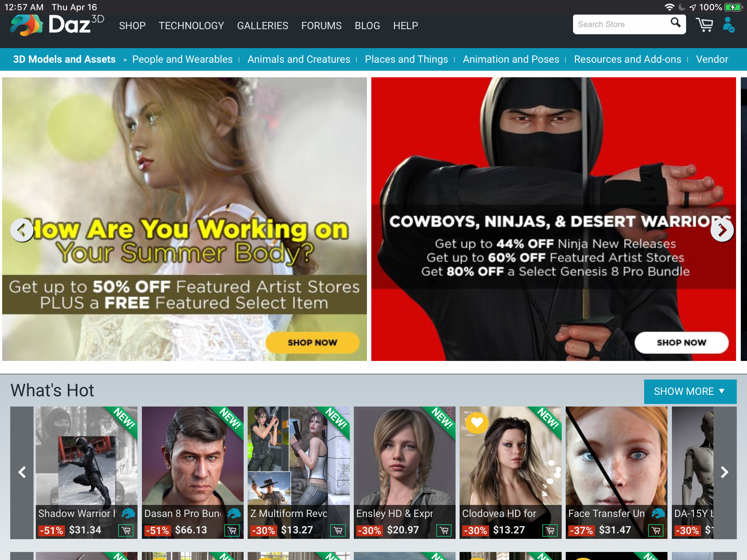747x560 pixels.
Task: Click the search magnifier icon
Action: pyautogui.click(x=676, y=23)
